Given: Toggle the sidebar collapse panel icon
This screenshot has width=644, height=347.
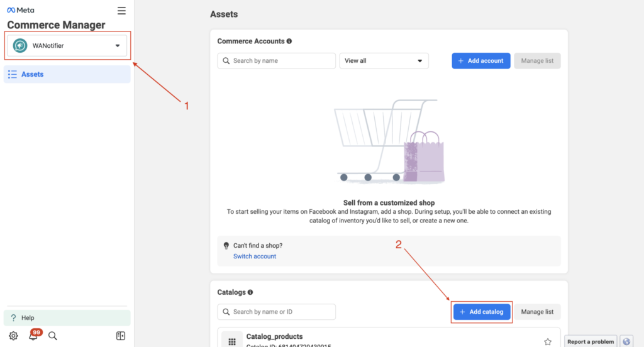Looking at the screenshot, I should [121, 336].
